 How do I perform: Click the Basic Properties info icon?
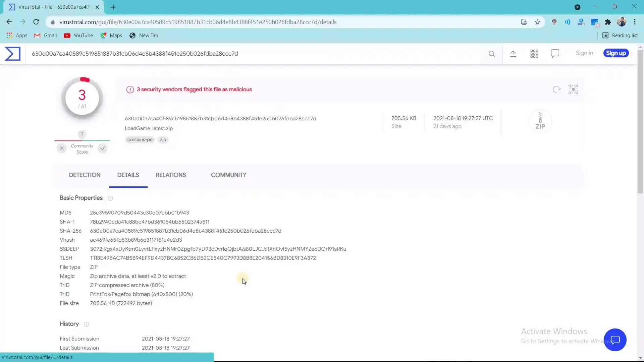[x=110, y=198]
